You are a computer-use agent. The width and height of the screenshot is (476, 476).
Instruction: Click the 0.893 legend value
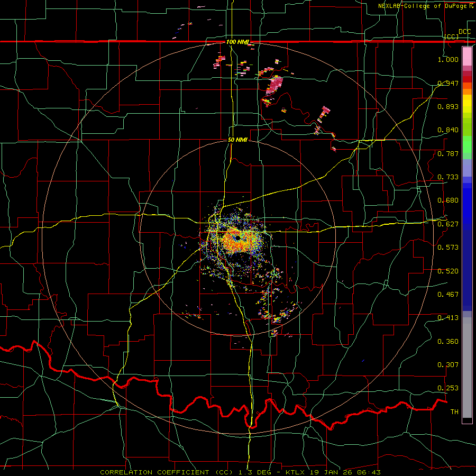tap(448, 106)
